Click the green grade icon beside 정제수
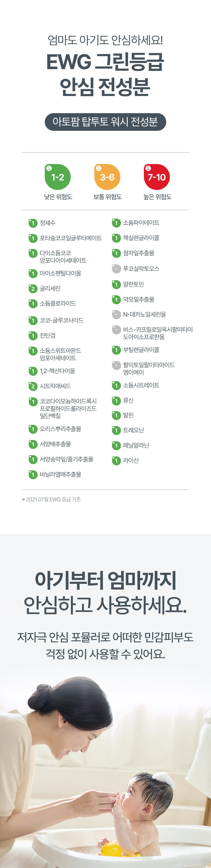Image resolution: width=211 pixels, height=868 pixels. tap(33, 223)
